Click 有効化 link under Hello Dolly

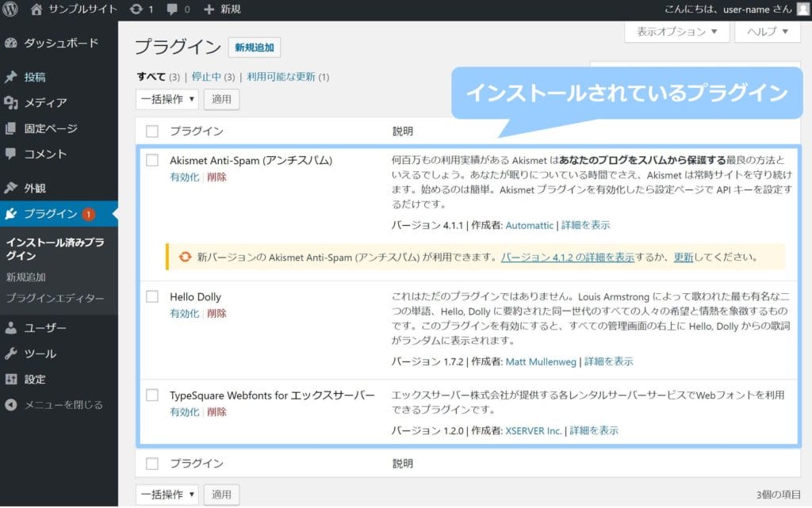[184, 314]
